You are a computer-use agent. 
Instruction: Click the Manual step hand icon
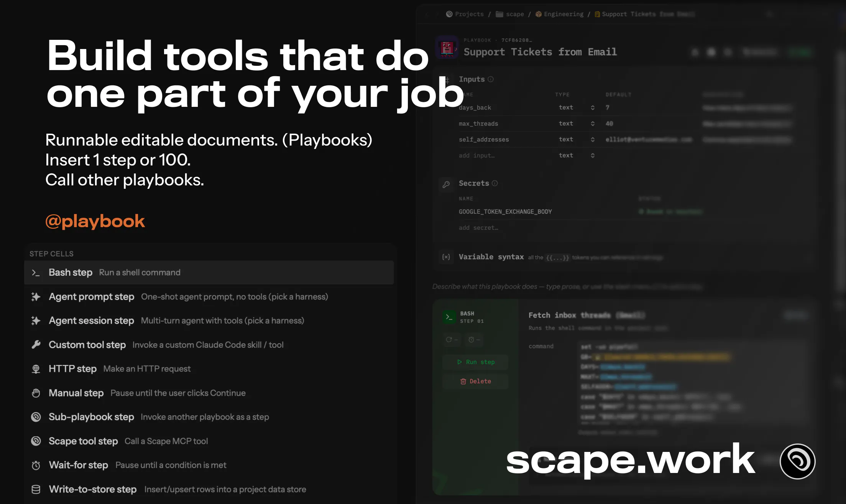pyautogui.click(x=36, y=393)
